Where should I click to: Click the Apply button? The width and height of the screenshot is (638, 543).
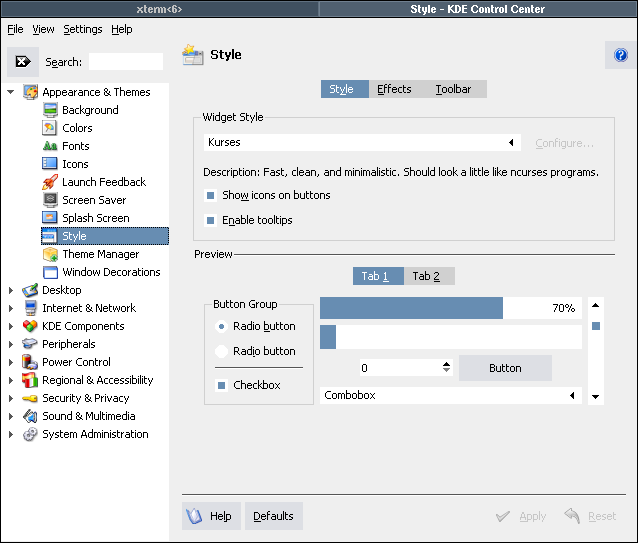[521, 516]
